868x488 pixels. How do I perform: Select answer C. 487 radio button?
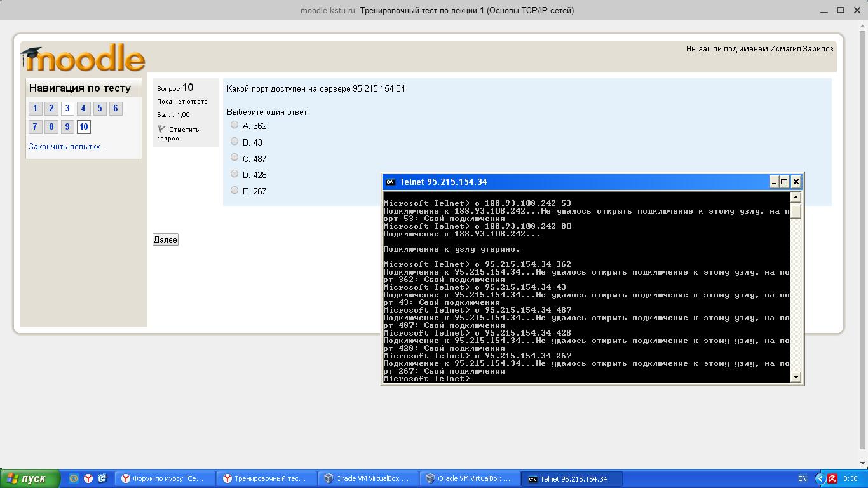[234, 158]
